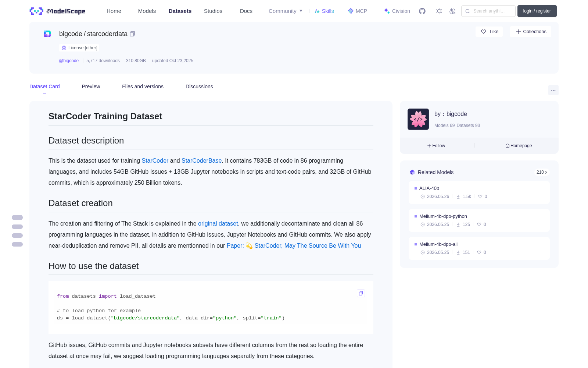Screen dimensions: 588x368
Task: Jump to second outline section marker
Action: pyautogui.click(x=17, y=227)
